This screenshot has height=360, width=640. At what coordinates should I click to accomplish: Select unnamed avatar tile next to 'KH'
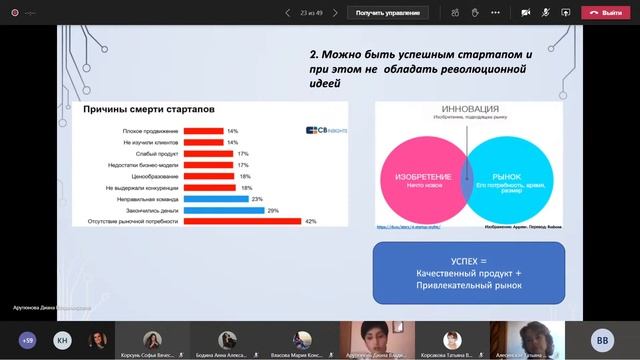[97, 340]
